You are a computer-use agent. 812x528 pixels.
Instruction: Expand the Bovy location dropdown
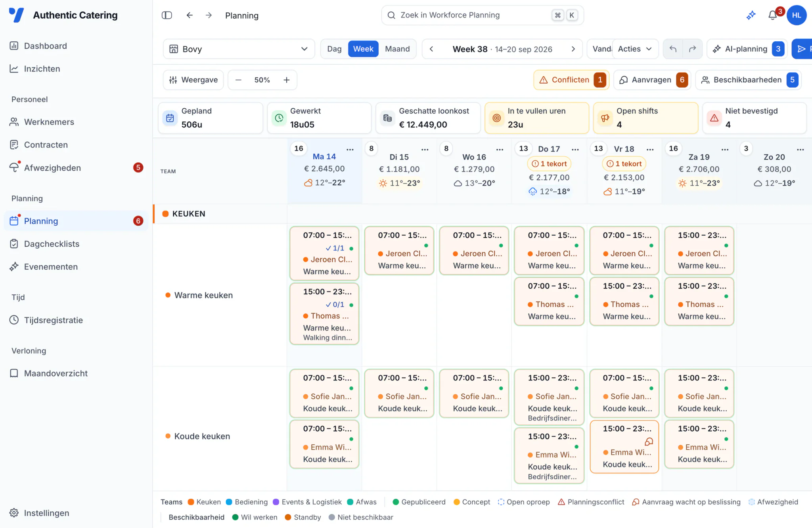[x=239, y=49]
